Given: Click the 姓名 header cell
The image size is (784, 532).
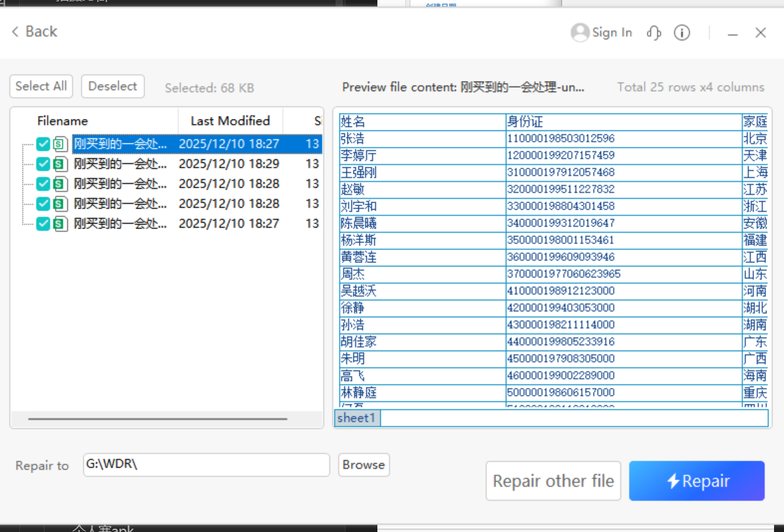Looking at the screenshot, I should (x=423, y=122).
